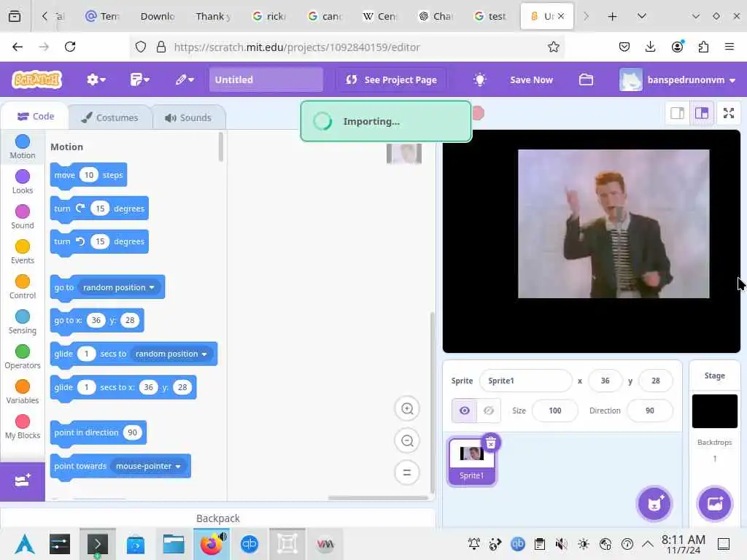Select the Stage backdrop thumbnail

pyautogui.click(x=715, y=411)
